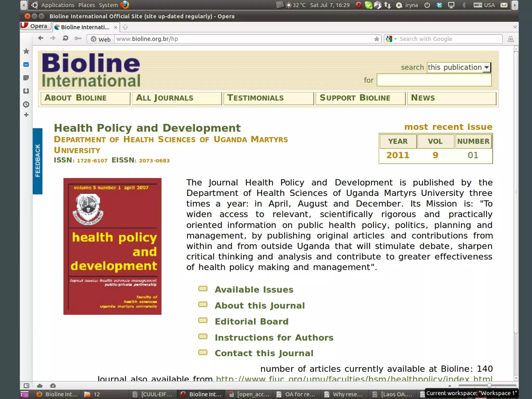
Task: Open the Opera main menu
Action: coord(35,26)
